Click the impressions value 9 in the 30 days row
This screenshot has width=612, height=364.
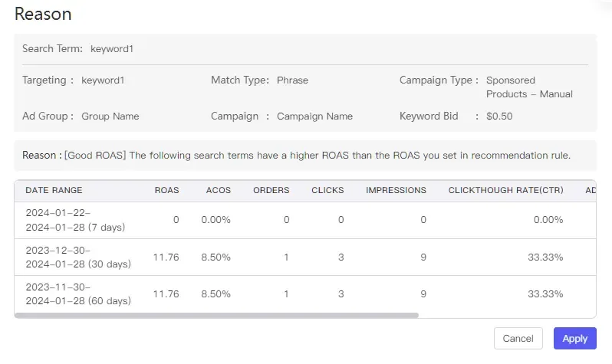(423, 257)
